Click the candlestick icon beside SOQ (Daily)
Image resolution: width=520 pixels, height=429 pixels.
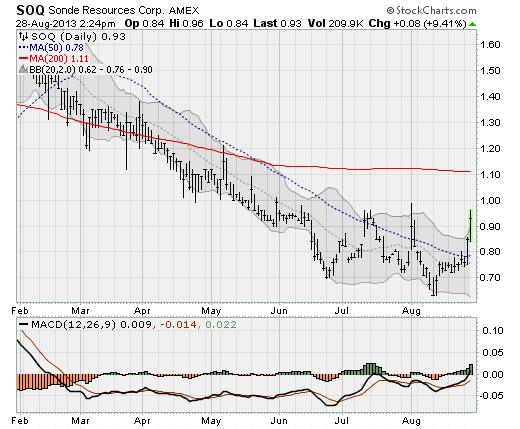tap(24, 36)
